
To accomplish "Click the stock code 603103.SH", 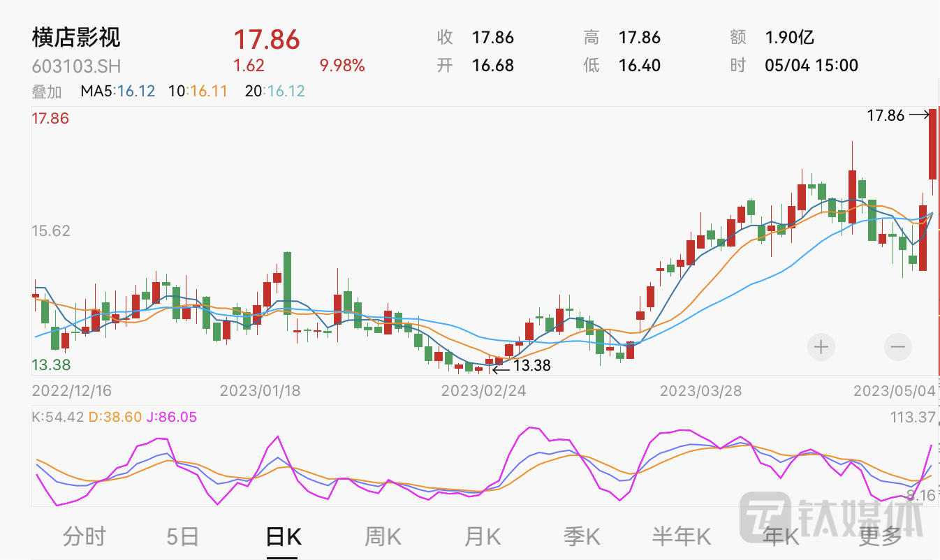I will pyautogui.click(x=77, y=66).
